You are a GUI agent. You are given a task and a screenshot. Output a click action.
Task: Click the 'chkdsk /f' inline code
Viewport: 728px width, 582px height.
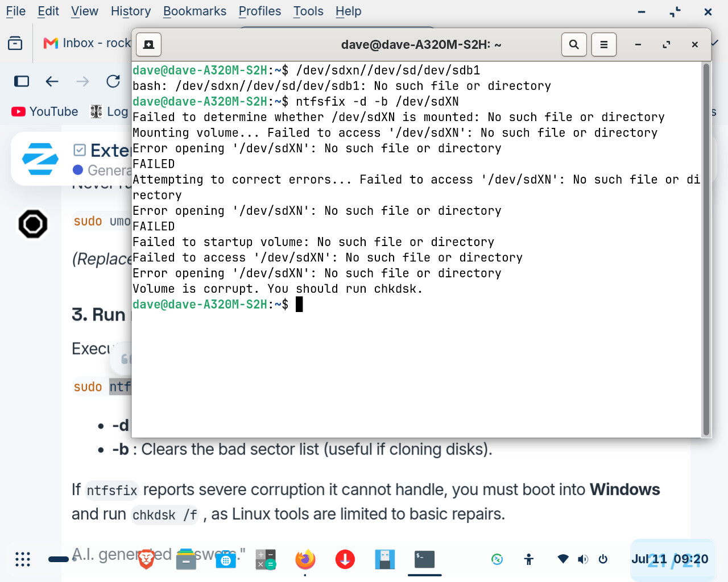[x=165, y=515]
